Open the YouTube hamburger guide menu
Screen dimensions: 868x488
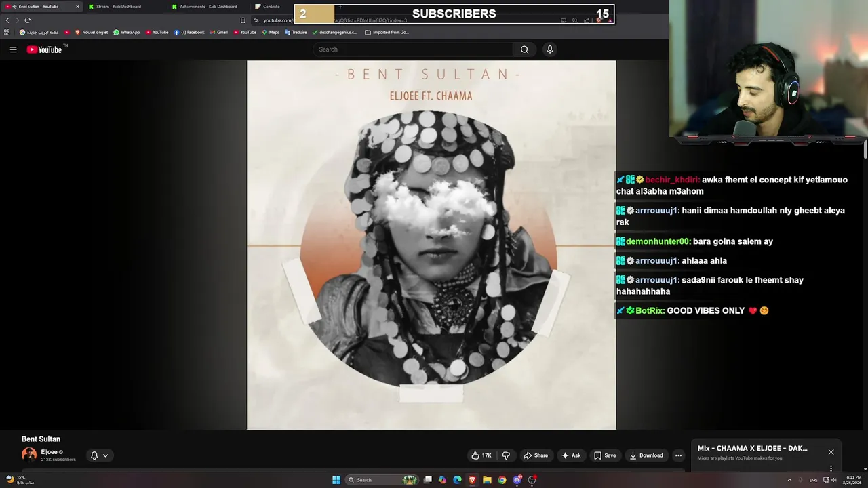pyautogui.click(x=13, y=49)
